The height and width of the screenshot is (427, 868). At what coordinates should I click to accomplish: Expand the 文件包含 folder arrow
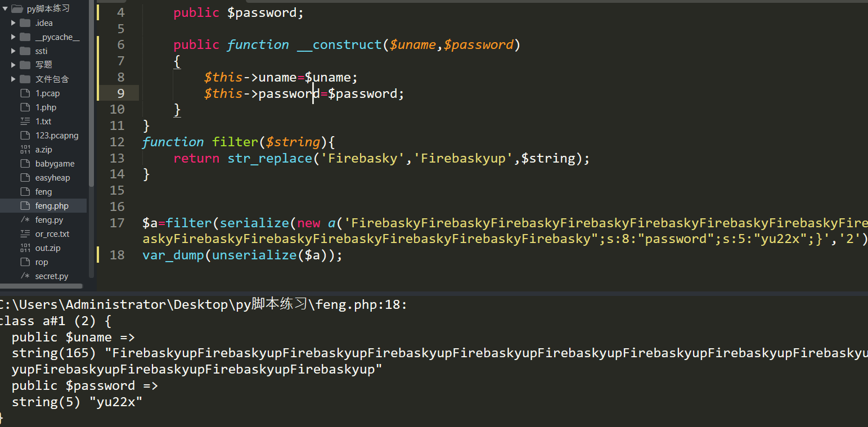(x=14, y=79)
